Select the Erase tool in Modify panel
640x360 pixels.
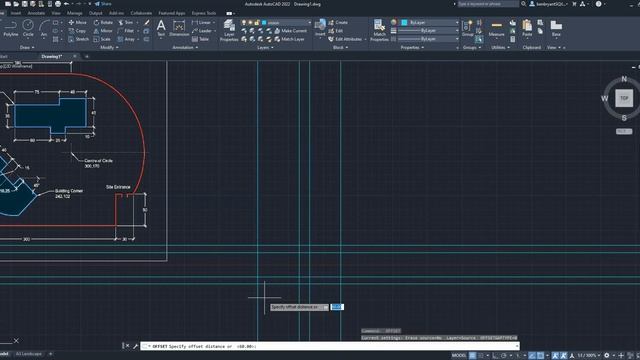(x=147, y=22)
